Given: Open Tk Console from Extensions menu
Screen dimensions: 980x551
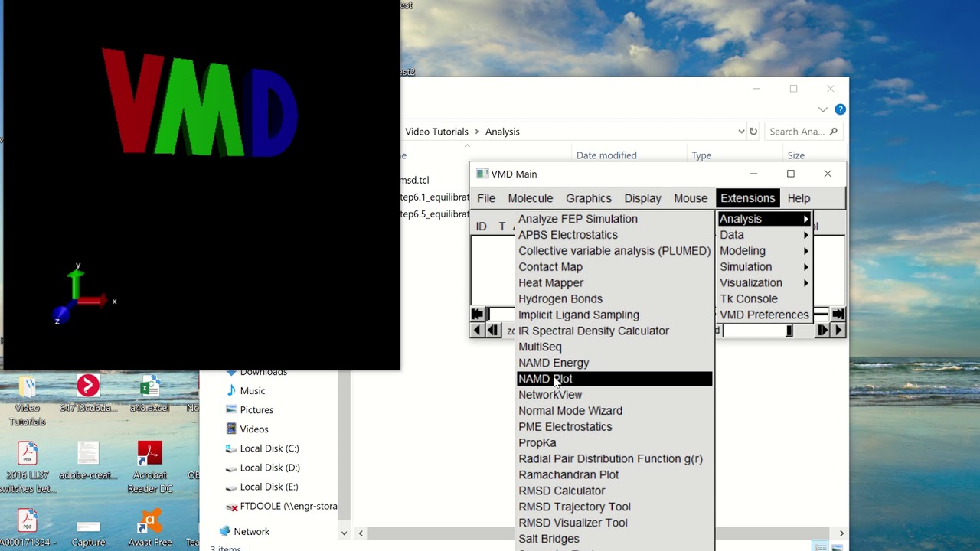Looking at the screenshot, I should pyautogui.click(x=764, y=299).
